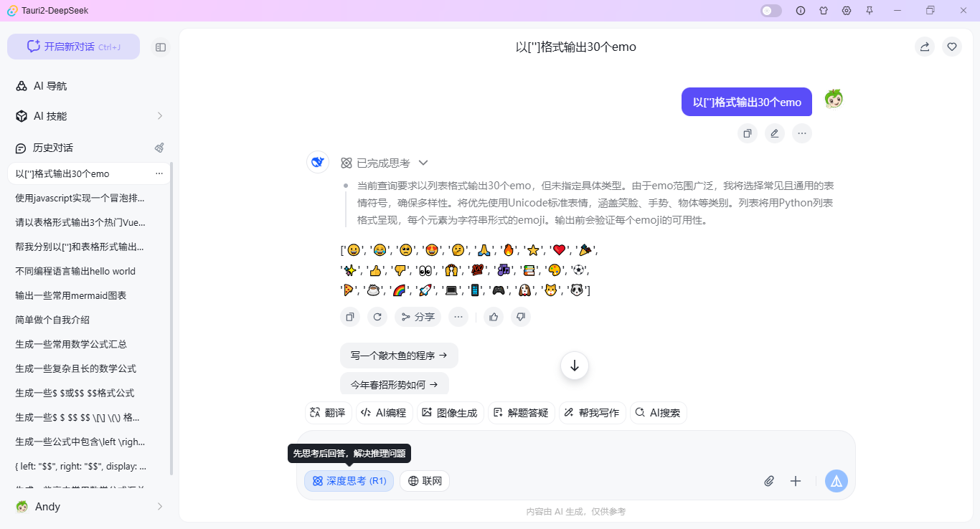The width and height of the screenshot is (980, 529).
Task: Click the 分享 share button
Action: pyautogui.click(x=418, y=317)
